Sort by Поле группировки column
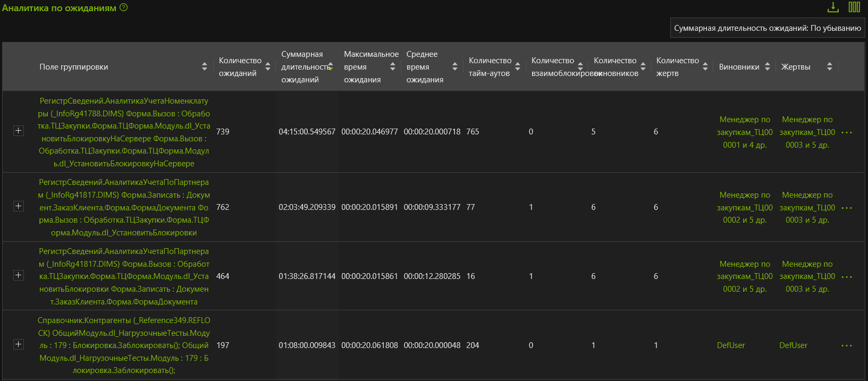This screenshot has height=381, width=868. (204, 66)
